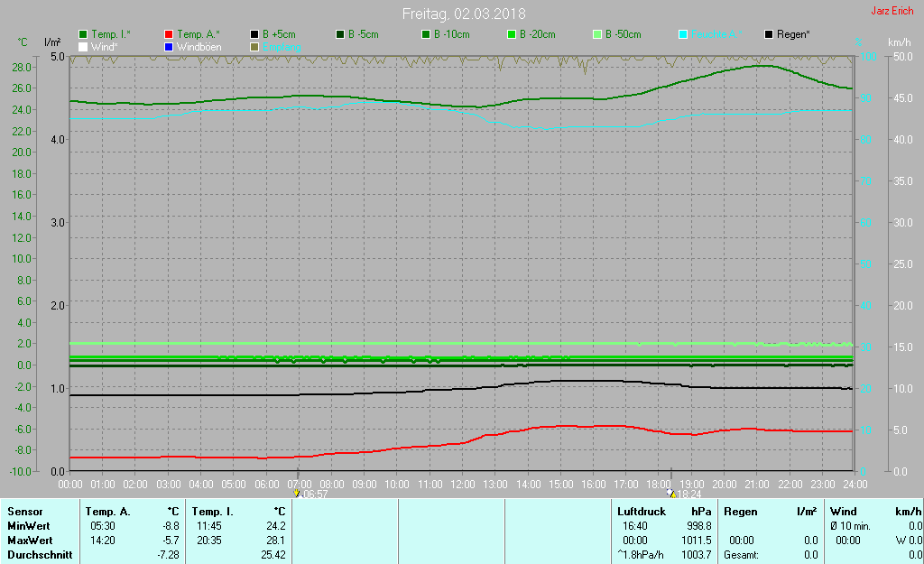
Task: Click the 1011.5 pressure value
Action: (x=697, y=540)
